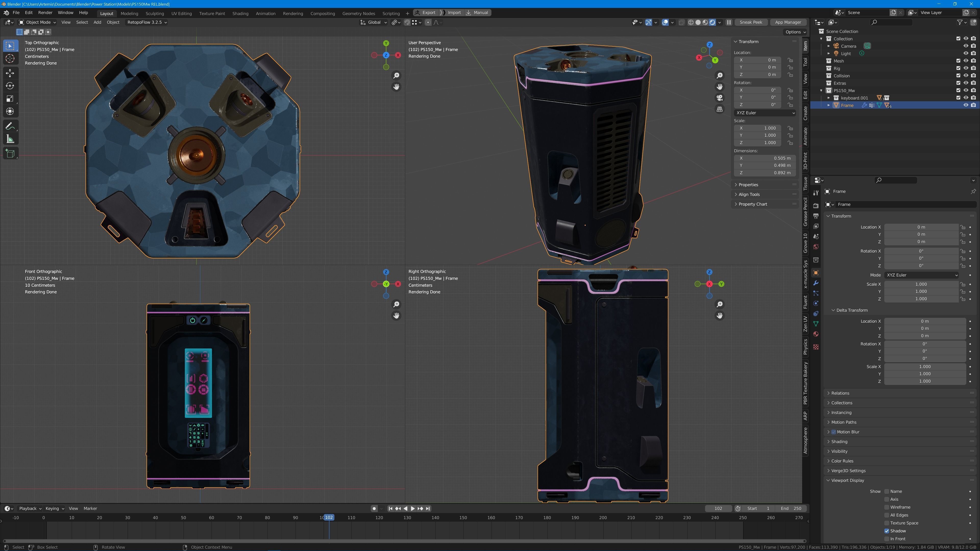Open the Render properties tab
The height and width of the screenshot is (551, 980).
click(x=816, y=205)
